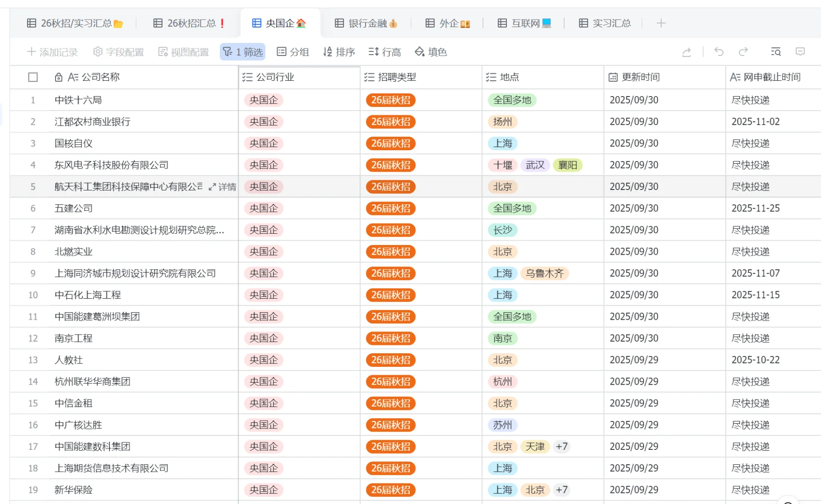
Task: Click 央国企 industry tag for 中信金租
Action: pos(263,403)
